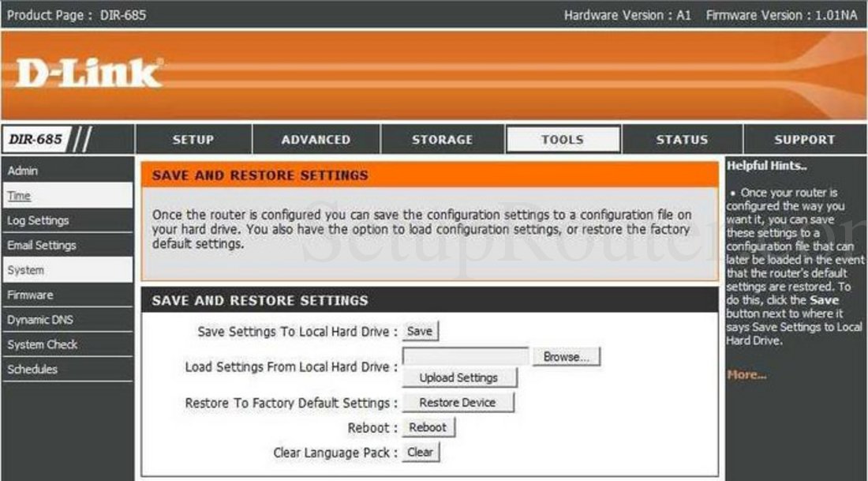Open Firmware sidebar page
The width and height of the screenshot is (868, 481).
(x=67, y=295)
